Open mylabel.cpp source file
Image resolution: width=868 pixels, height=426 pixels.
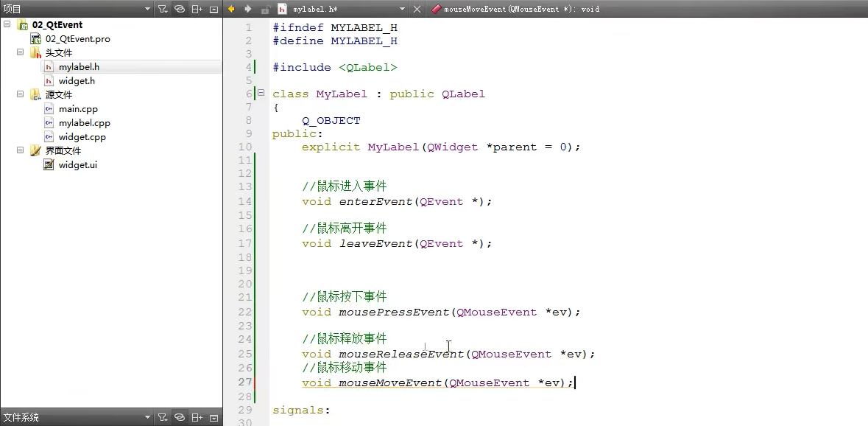point(84,123)
